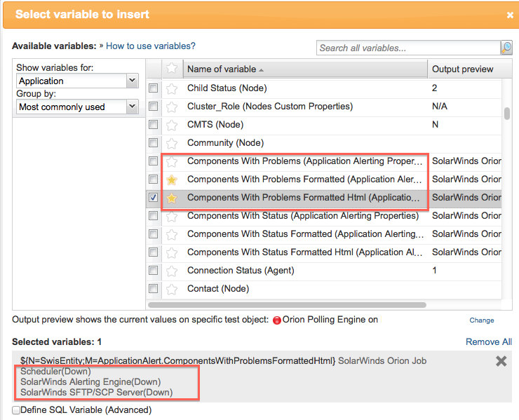Image resolution: width=519 pixels, height=420 pixels.
Task: Star Contact (Node) variable
Action: tap(172, 290)
